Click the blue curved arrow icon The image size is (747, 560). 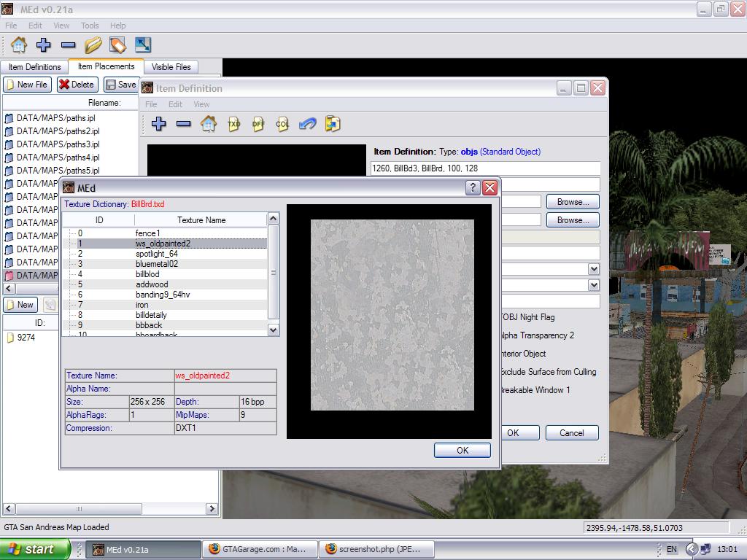click(307, 124)
